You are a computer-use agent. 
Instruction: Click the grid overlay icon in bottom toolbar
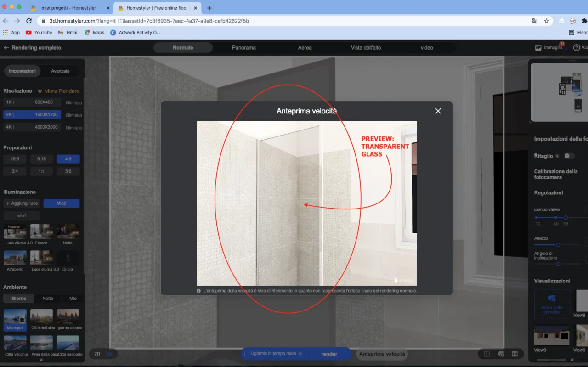tap(487, 354)
